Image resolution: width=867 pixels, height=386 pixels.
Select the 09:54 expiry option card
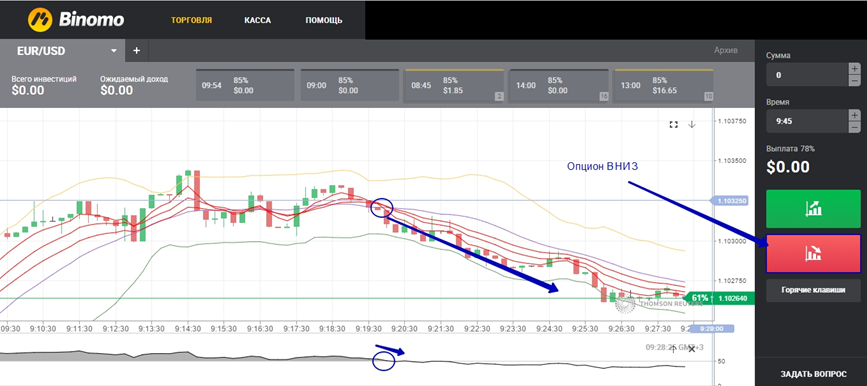(246, 86)
